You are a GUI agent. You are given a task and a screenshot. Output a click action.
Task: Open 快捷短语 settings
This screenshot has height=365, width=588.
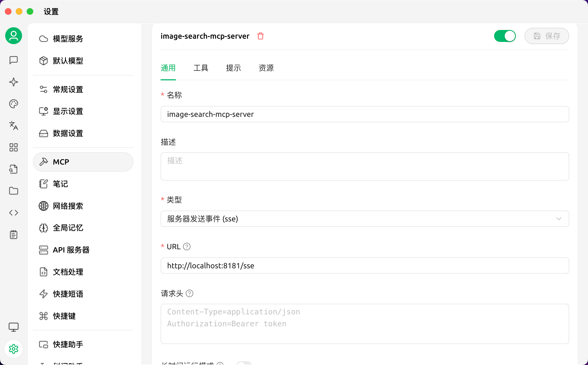(83, 294)
